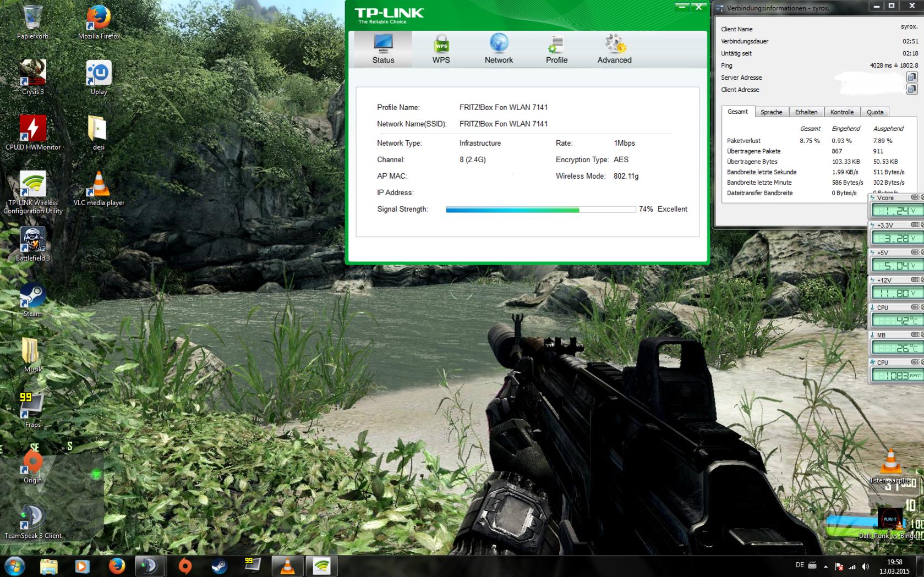924x577 pixels.
Task: Select the Origin desktop shortcut
Action: pos(33,466)
